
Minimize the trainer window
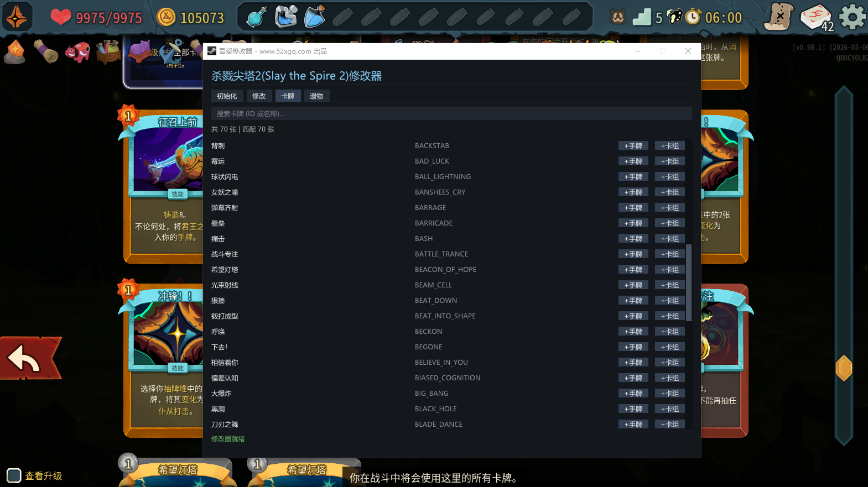(x=638, y=51)
